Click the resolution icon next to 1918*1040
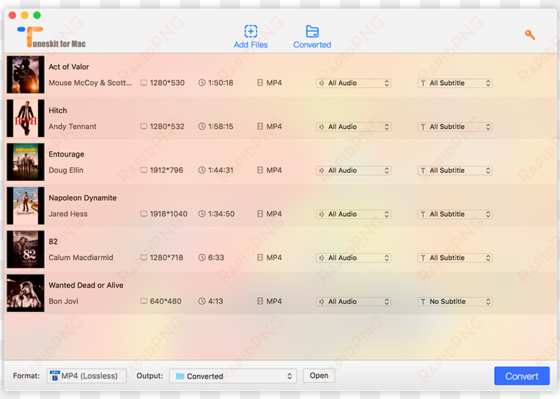This screenshot has width=560, height=399. [x=144, y=214]
